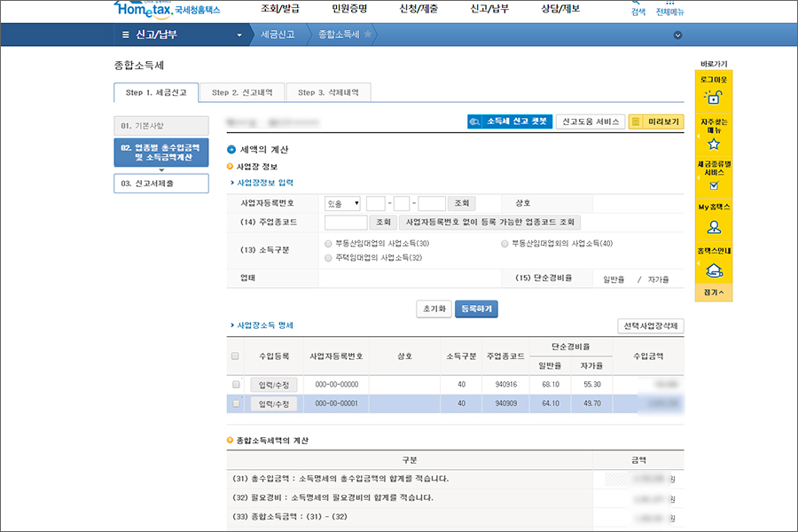Viewport: 798px width, 532px height.
Task: Click the 사업장소득 명세 heading
Action: [x=264, y=325]
